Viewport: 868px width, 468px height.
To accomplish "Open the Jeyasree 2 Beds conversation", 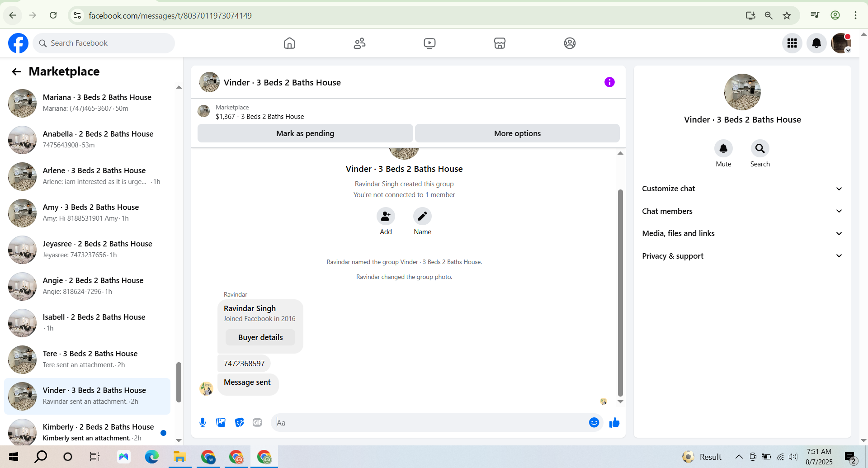I will (87, 250).
